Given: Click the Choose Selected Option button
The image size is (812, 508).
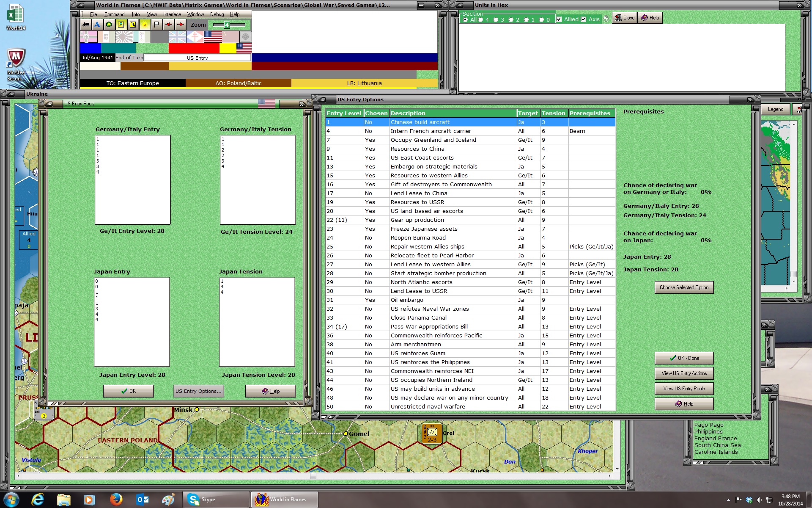Looking at the screenshot, I should point(684,287).
